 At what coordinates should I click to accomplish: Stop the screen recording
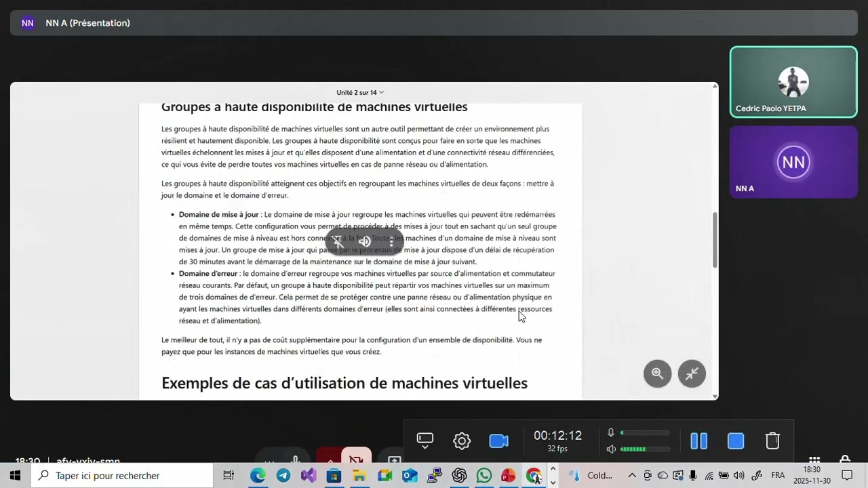[736, 441]
